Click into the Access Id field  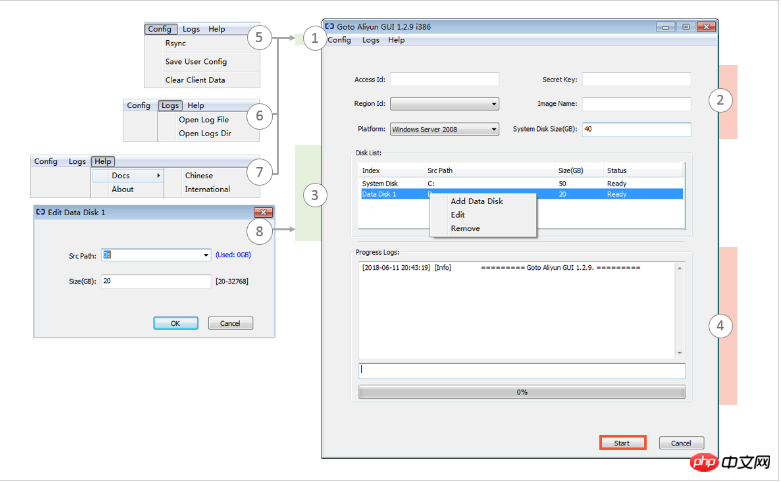pyautogui.click(x=444, y=79)
